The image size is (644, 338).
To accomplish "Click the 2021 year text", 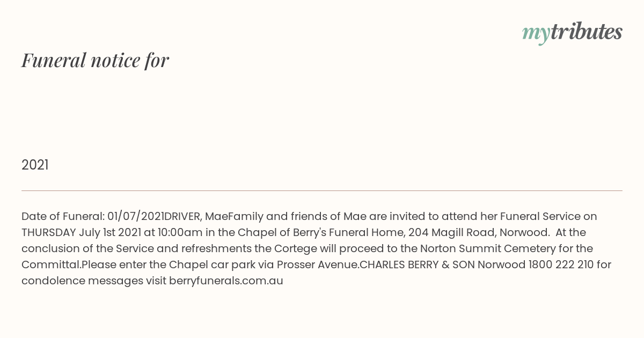I will click(x=35, y=165).
